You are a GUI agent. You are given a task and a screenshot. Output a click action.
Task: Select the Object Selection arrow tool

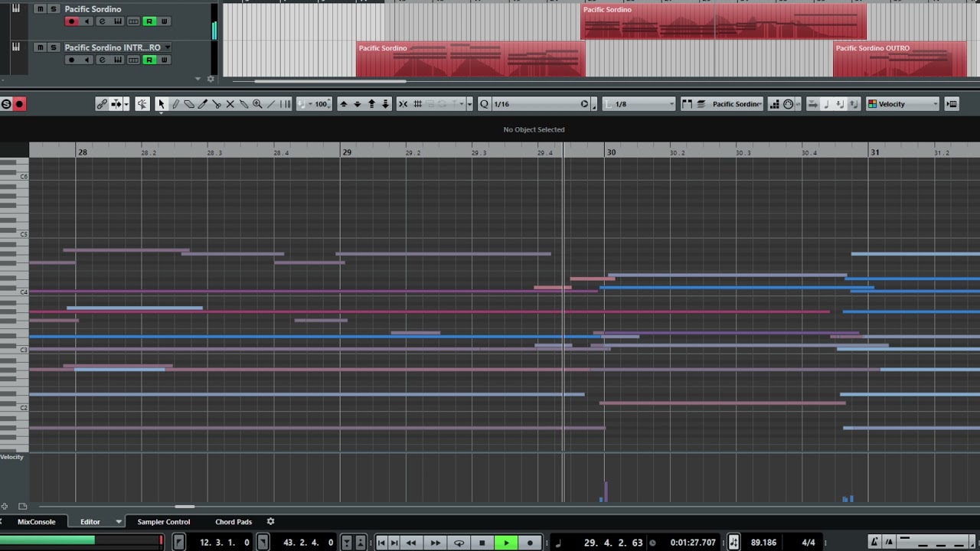click(161, 104)
